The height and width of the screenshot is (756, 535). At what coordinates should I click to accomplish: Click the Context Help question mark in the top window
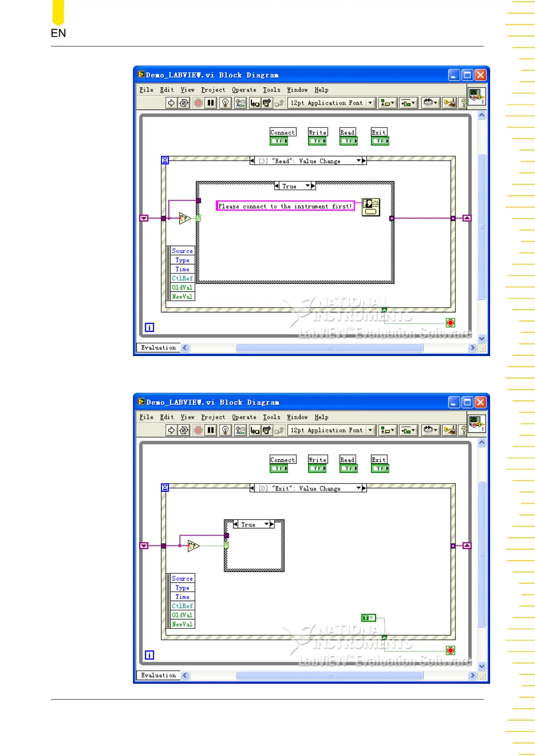464,103
